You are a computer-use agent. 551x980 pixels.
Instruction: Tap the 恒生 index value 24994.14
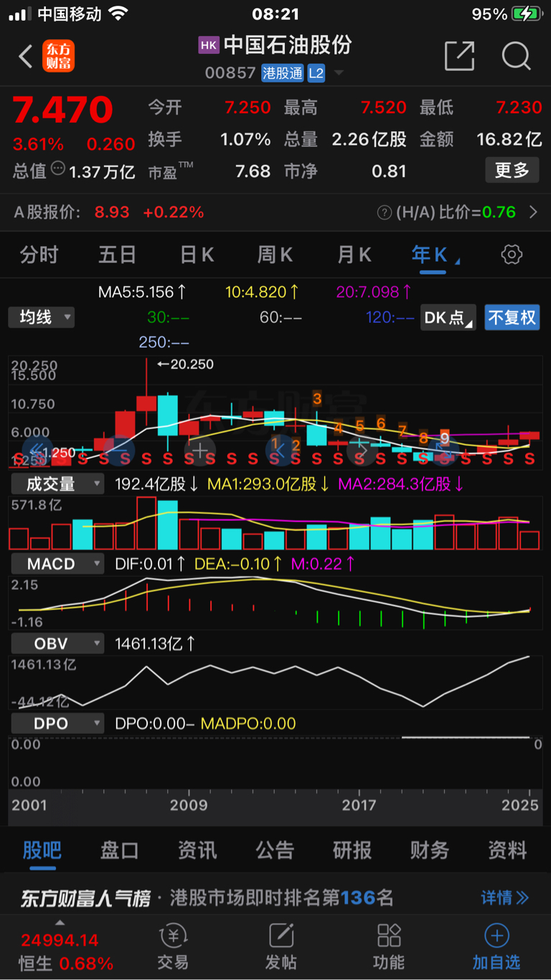point(60,940)
